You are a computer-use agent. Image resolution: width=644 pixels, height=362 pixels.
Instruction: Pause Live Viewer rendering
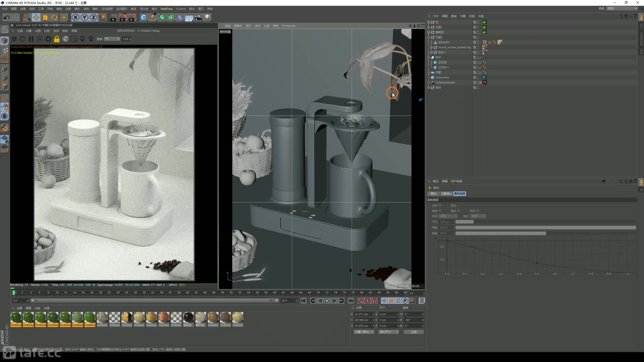31,39
